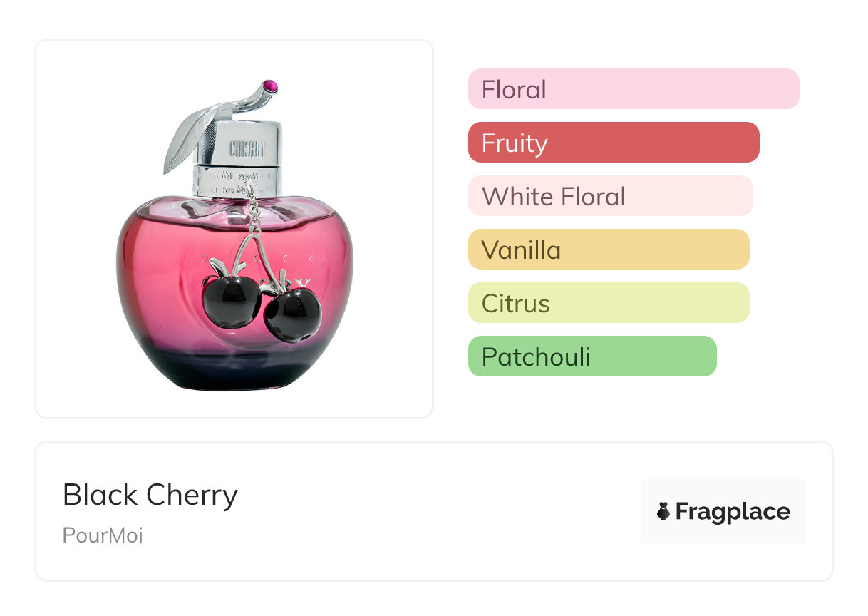
Task: Select the red Fruity accord bar
Action: pos(613,143)
